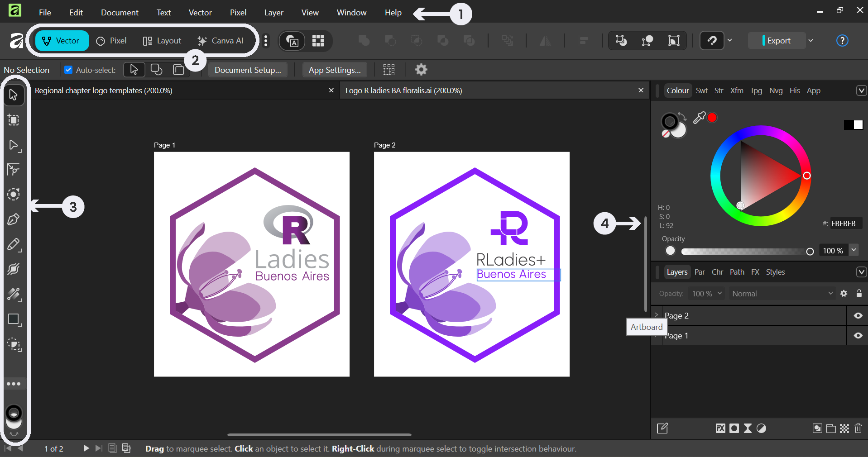Image resolution: width=868 pixels, height=457 pixels.
Task: Select arrow pointer auto-select mode
Action: coord(134,70)
